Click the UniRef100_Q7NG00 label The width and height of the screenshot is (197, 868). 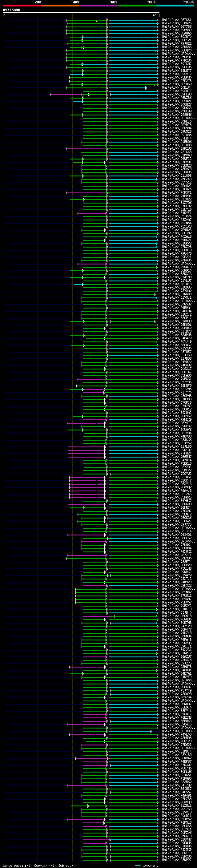click(176, 294)
